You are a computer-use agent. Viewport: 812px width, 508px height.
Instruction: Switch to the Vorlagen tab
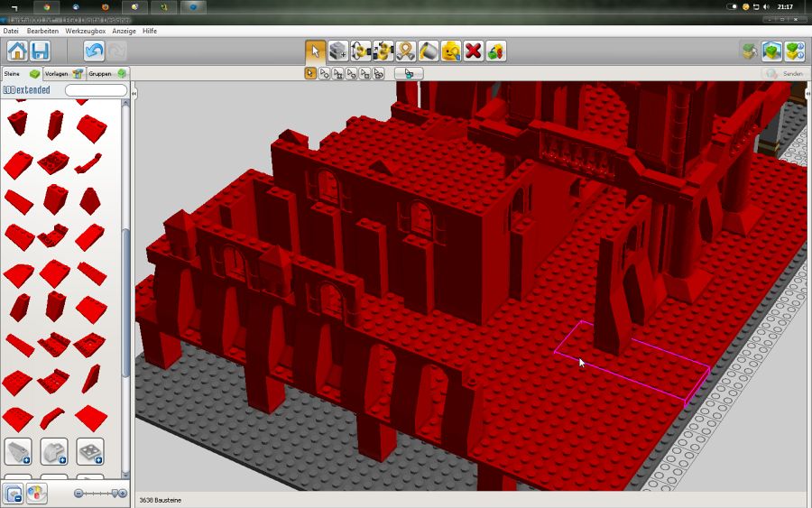tap(60, 73)
